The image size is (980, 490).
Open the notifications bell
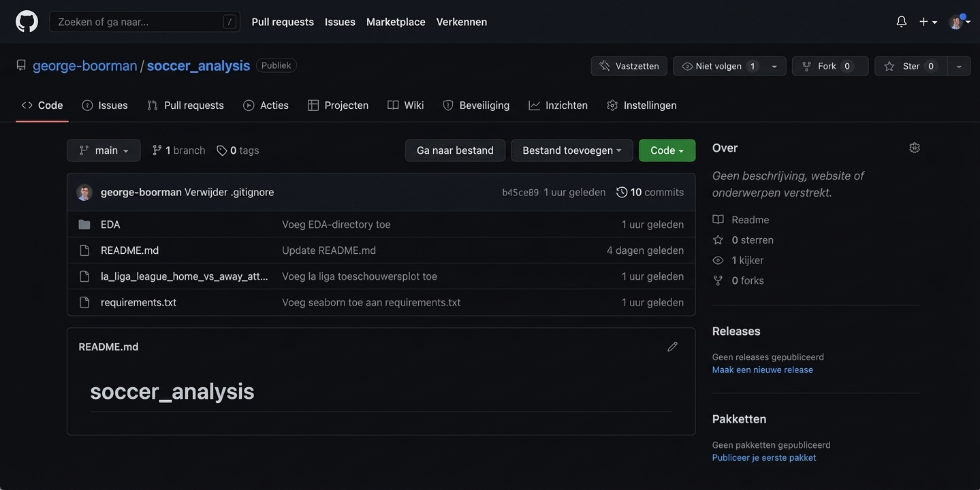click(x=901, y=22)
